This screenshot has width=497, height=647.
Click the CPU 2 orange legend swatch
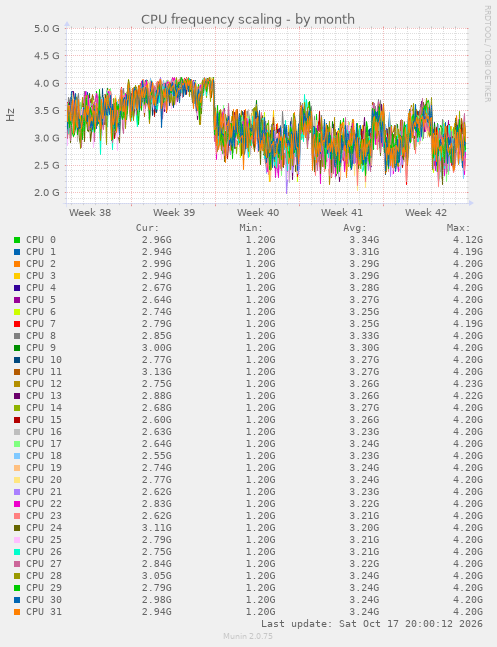tap(17, 264)
